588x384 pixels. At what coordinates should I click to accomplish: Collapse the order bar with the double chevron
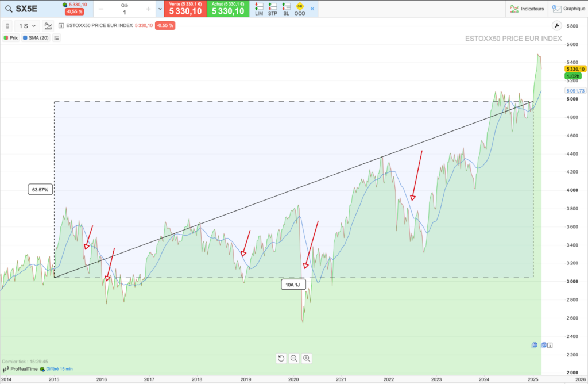pos(312,9)
